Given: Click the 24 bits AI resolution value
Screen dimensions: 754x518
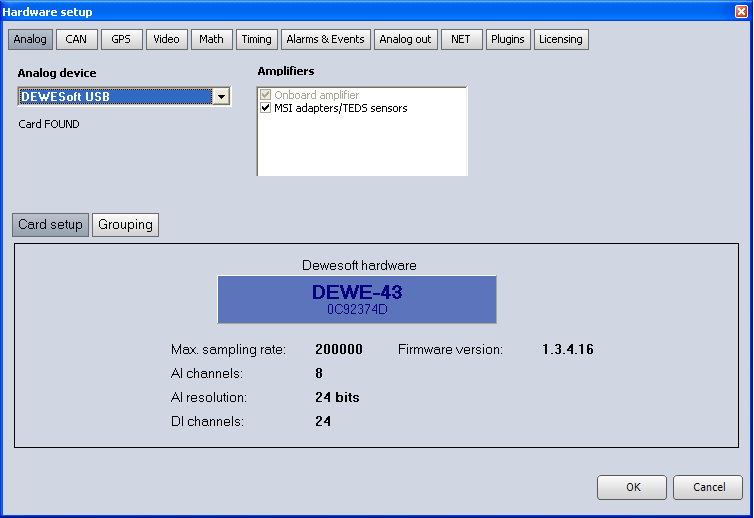Looking at the screenshot, I should click(338, 397).
